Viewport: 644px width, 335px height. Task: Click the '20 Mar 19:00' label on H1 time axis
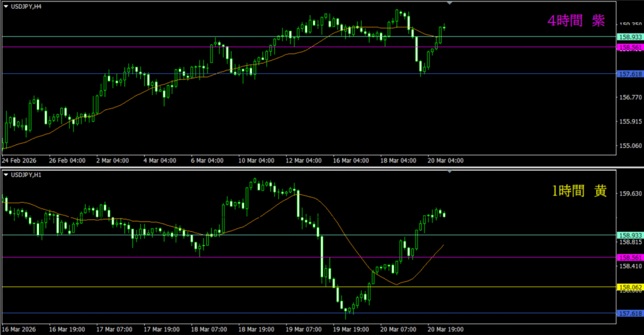[445, 329]
